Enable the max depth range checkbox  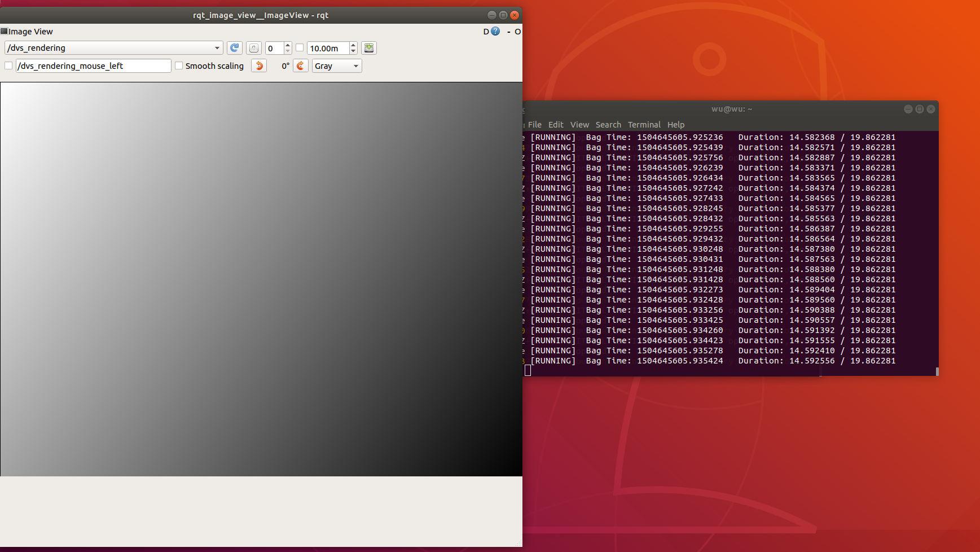click(x=300, y=47)
